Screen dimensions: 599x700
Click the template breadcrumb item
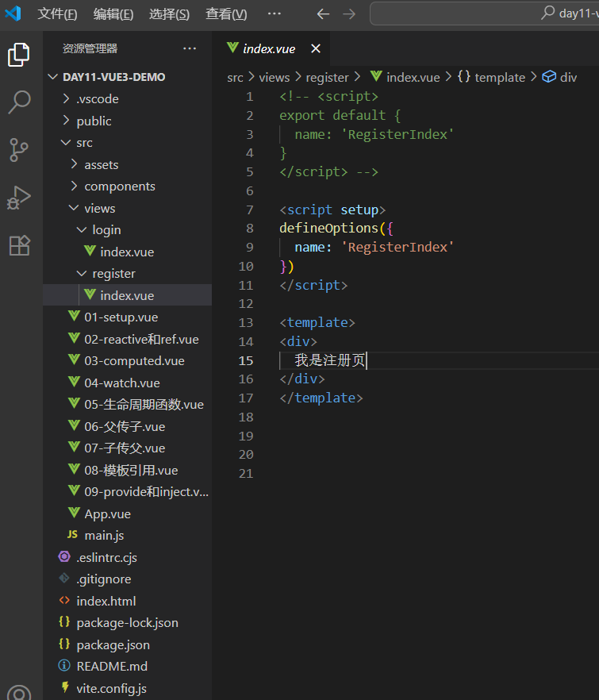click(x=499, y=77)
